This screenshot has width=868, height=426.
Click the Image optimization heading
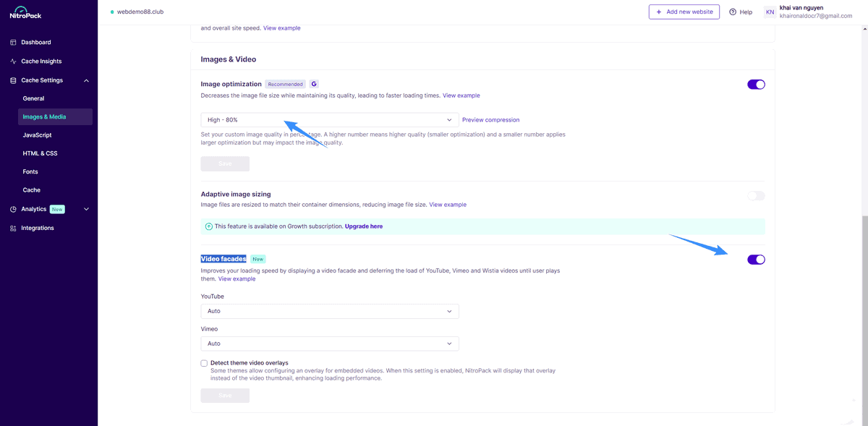pos(231,84)
